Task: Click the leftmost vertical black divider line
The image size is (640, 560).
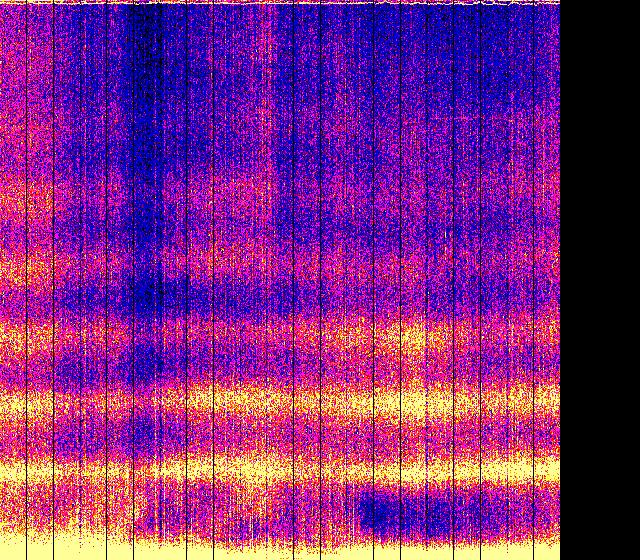Action: (x=26, y=280)
